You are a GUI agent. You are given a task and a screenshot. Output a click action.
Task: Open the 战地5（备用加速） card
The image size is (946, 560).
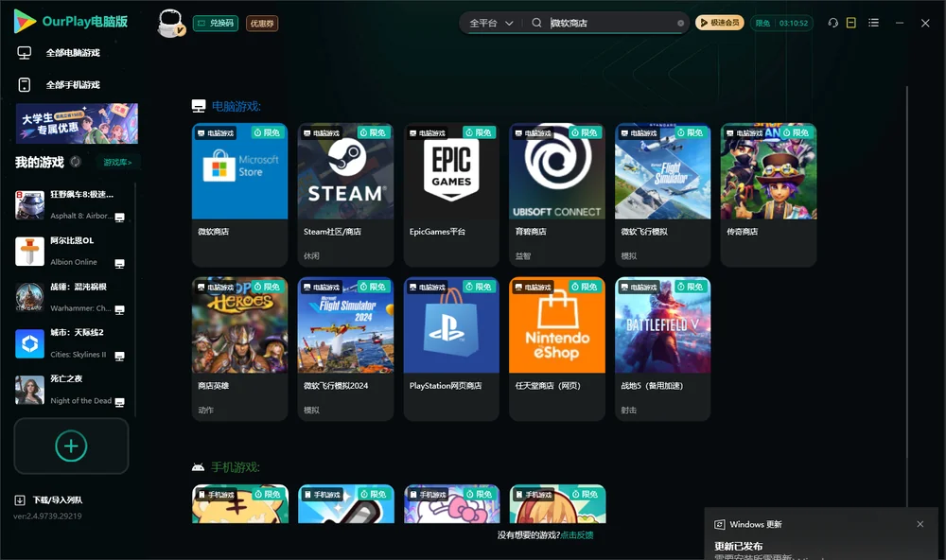662,349
